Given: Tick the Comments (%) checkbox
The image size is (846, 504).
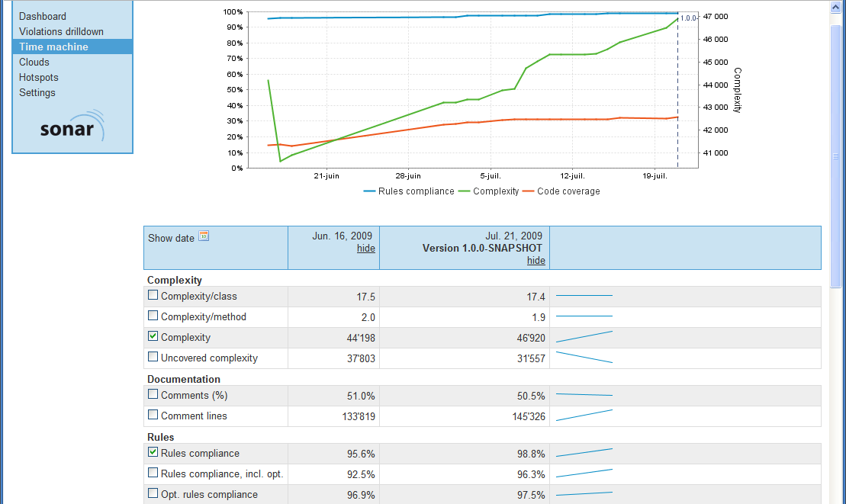Looking at the screenshot, I should pyautogui.click(x=153, y=394).
